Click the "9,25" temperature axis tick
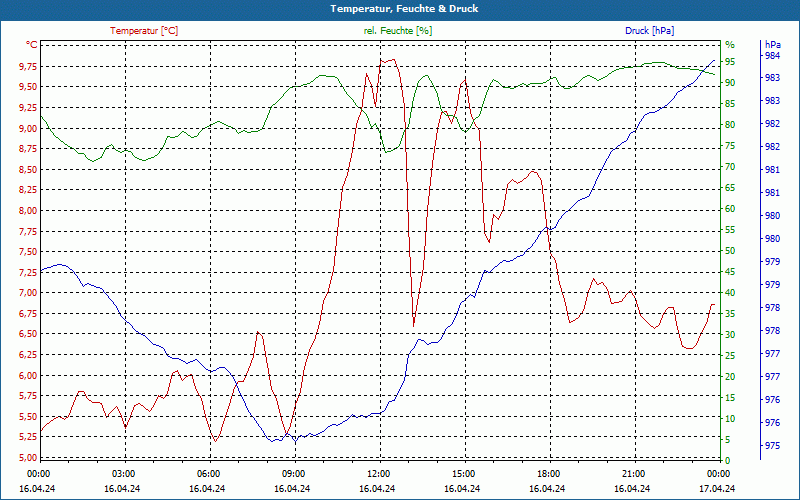Viewport: 800px width, 500px height. tap(29, 108)
